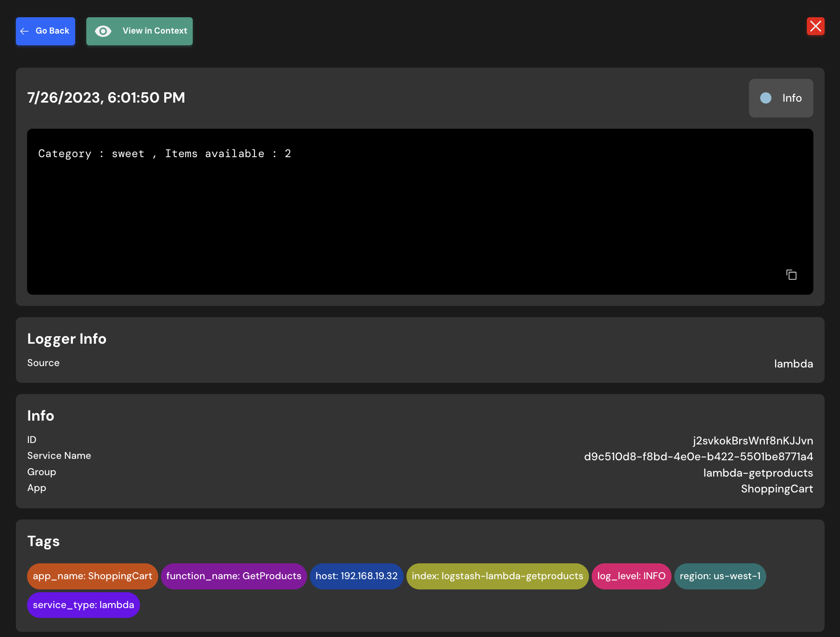The height and width of the screenshot is (637, 840).
Task: Click the timestamp 7/26/2023, 6:01:50 PM
Action: (106, 97)
